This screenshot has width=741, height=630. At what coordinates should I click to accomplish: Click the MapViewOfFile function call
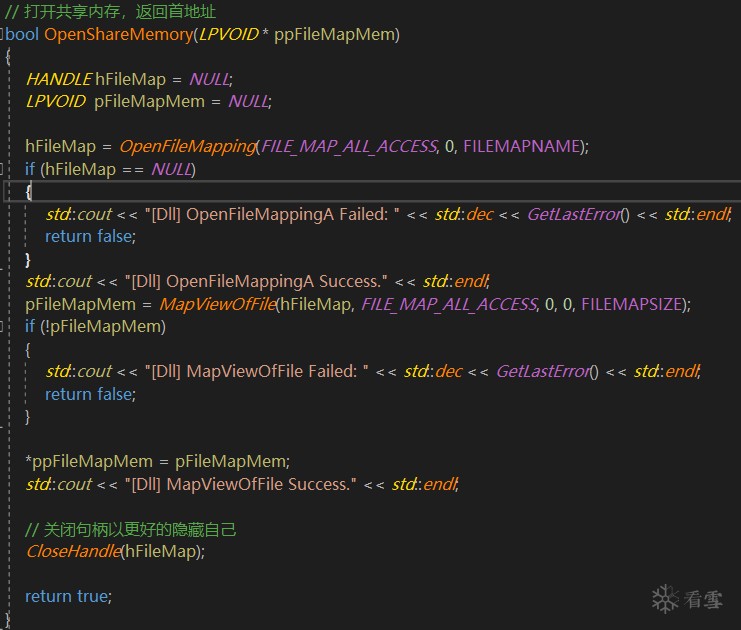click(218, 304)
